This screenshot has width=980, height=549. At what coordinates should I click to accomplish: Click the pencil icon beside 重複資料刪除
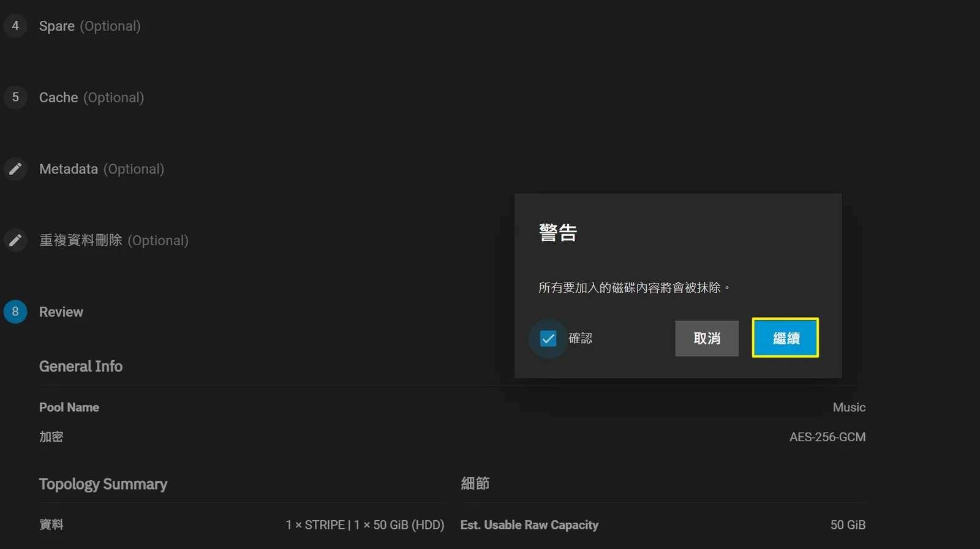click(15, 240)
